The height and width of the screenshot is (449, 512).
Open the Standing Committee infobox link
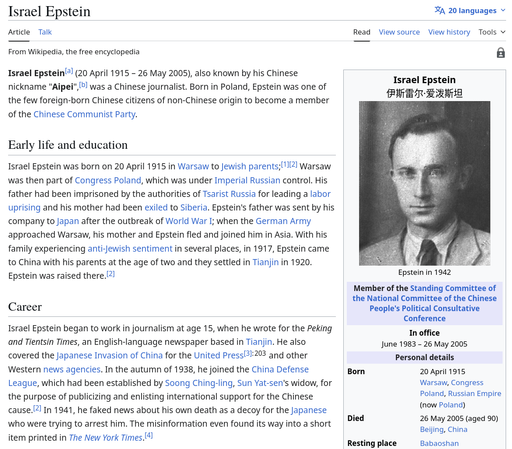tap(424, 303)
